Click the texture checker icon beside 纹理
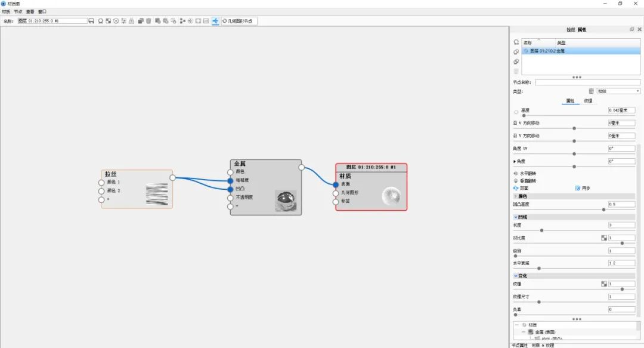This screenshot has width=644, height=348. coord(603,284)
